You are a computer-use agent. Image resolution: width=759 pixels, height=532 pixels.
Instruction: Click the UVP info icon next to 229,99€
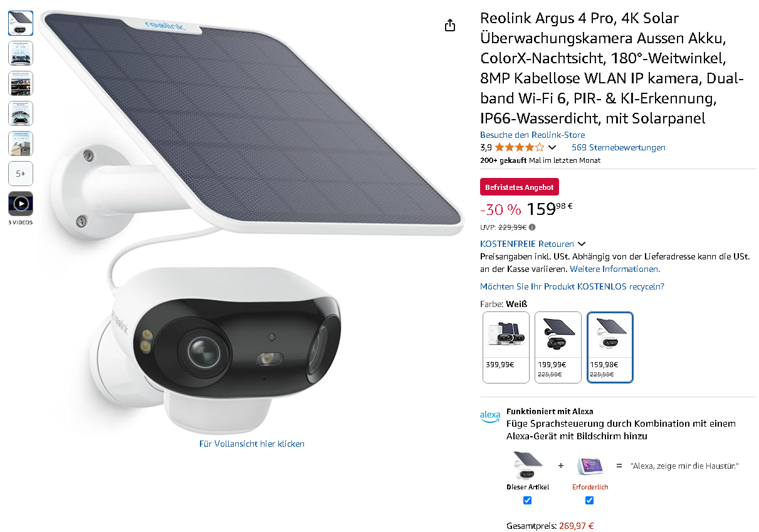pos(532,227)
